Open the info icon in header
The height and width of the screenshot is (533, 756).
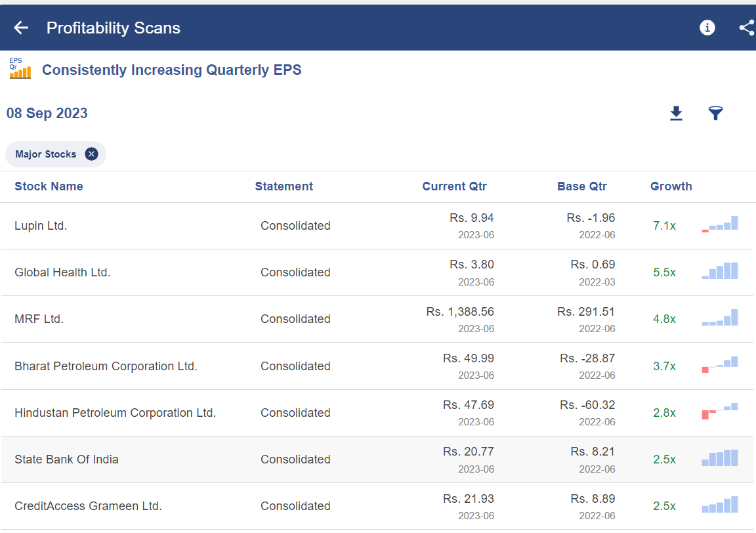pos(707,28)
